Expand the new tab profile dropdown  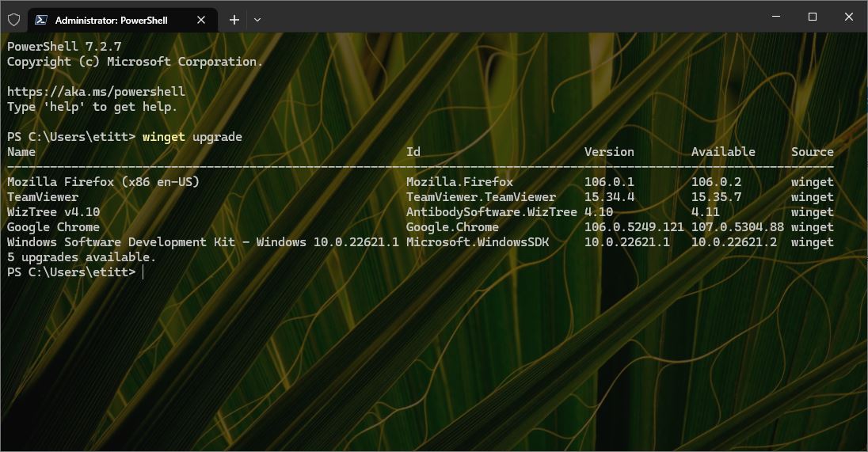click(x=257, y=20)
